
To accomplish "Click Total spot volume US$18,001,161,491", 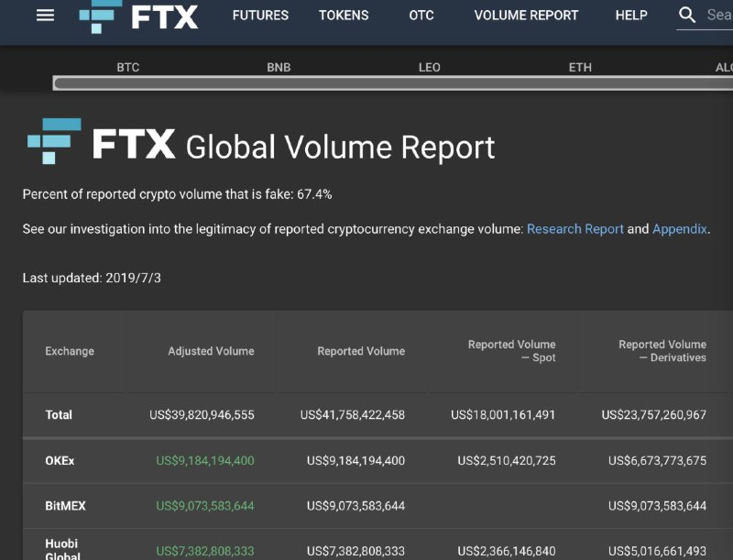I will [x=503, y=414].
